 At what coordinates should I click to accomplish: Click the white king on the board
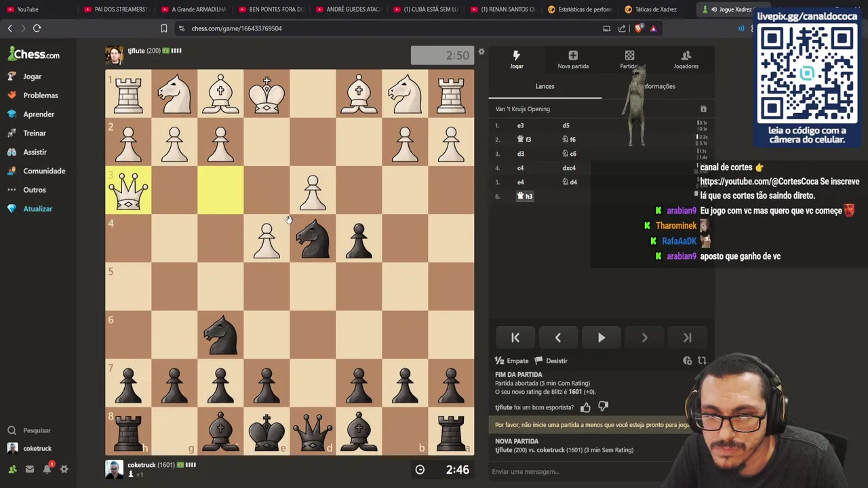click(x=267, y=94)
